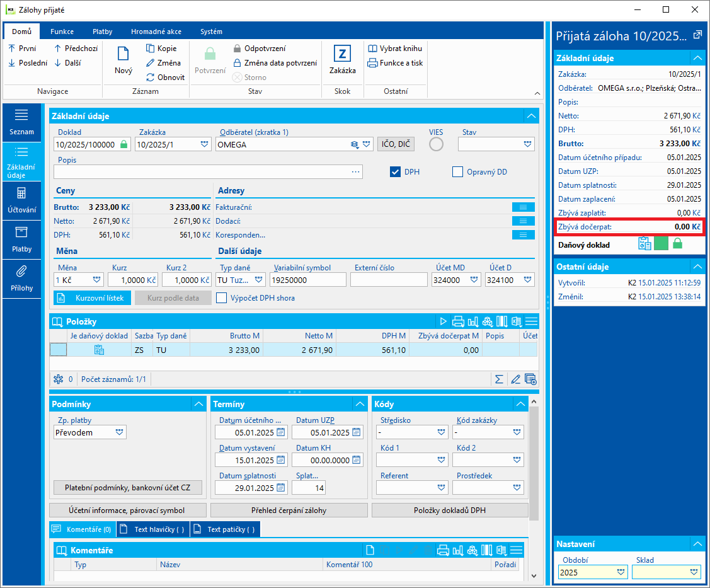The width and height of the screenshot is (710, 588).
Task: Open the Zp. platby dropdown
Action: (x=119, y=432)
